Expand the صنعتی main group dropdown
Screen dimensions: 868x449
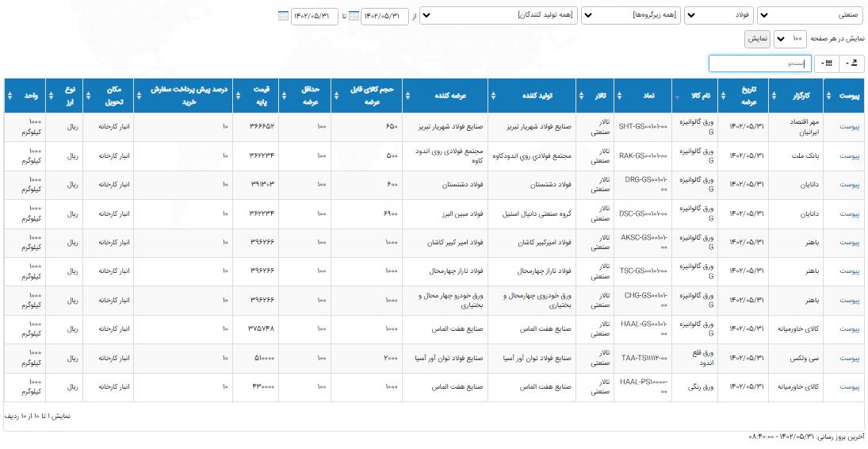tap(810, 16)
